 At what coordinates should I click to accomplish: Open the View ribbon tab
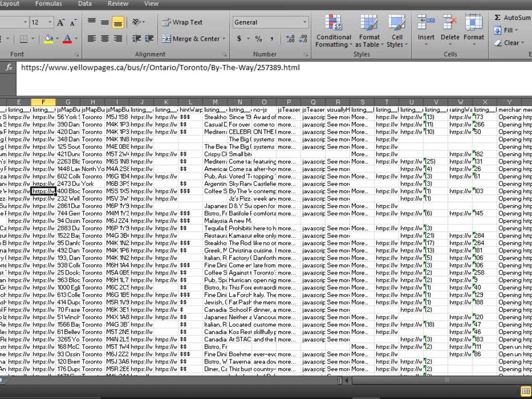(151, 3)
